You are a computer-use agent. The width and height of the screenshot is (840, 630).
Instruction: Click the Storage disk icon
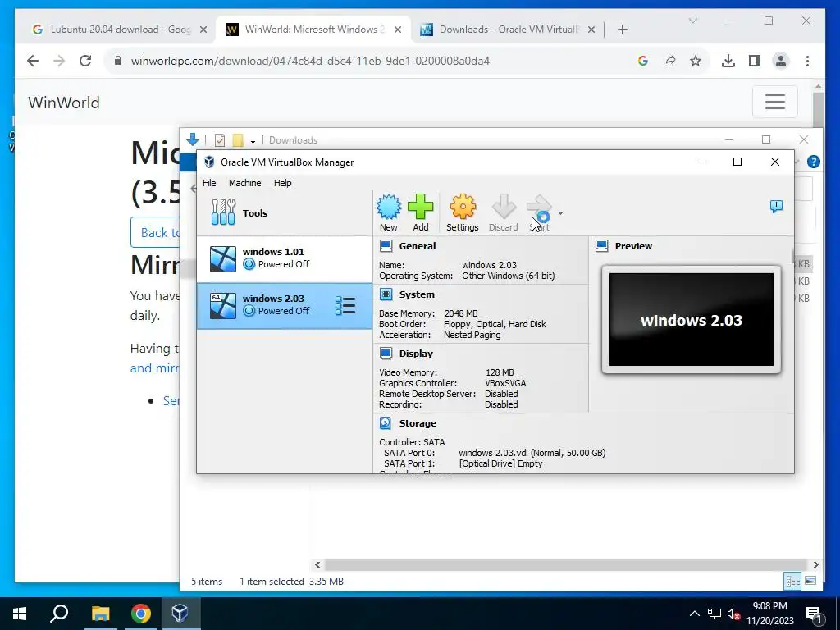pyautogui.click(x=386, y=423)
